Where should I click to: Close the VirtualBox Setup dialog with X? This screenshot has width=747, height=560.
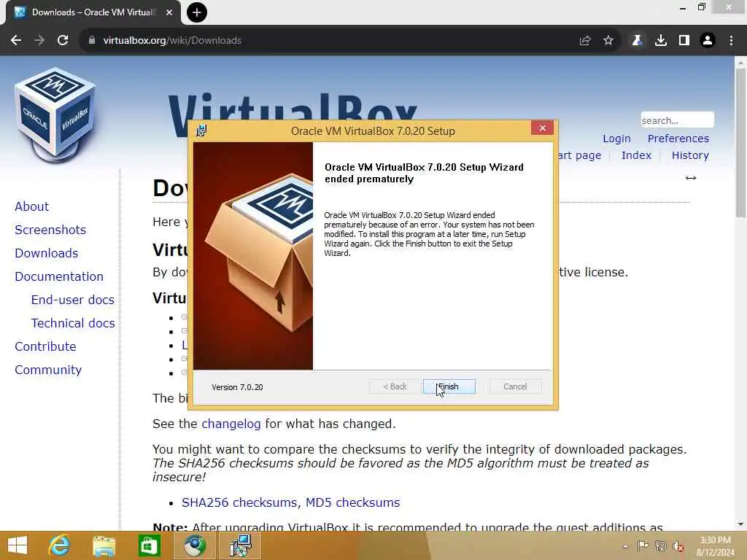pyautogui.click(x=542, y=128)
